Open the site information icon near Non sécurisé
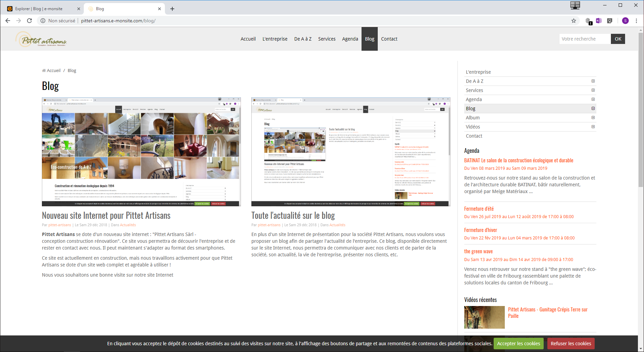644x352 pixels. (43, 21)
